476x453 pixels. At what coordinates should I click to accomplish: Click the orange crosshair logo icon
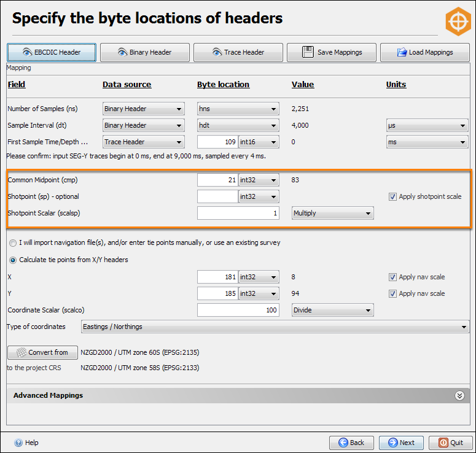click(458, 21)
